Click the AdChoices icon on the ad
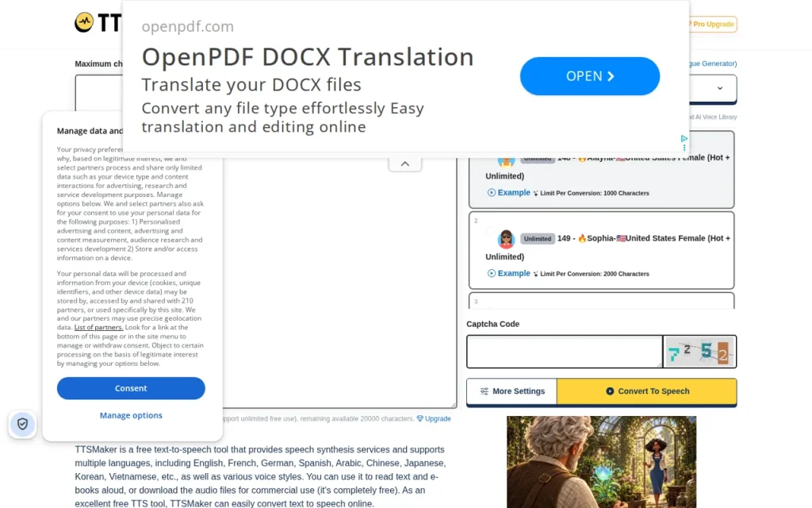 (x=684, y=138)
